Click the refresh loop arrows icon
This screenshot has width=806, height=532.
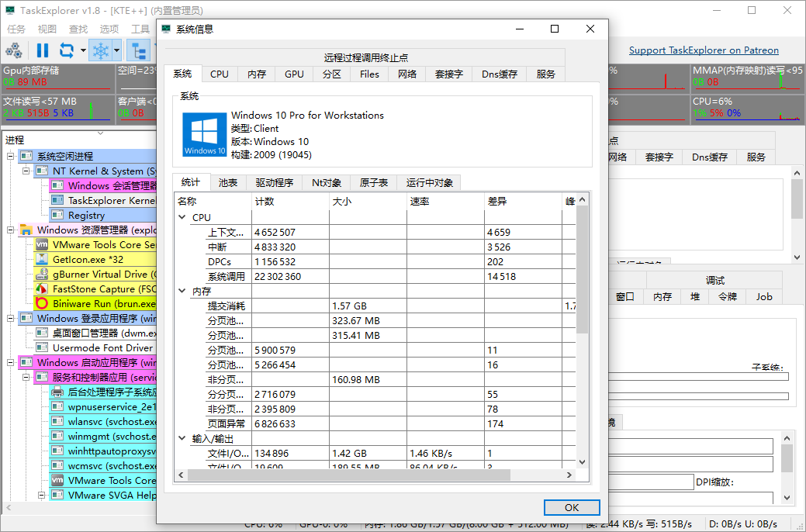[67, 50]
